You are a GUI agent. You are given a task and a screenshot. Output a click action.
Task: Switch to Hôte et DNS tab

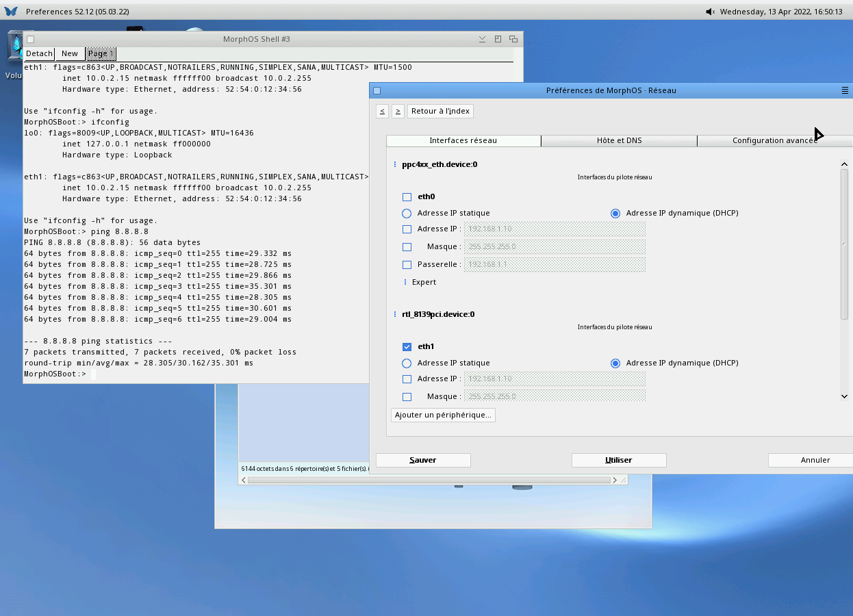click(619, 140)
